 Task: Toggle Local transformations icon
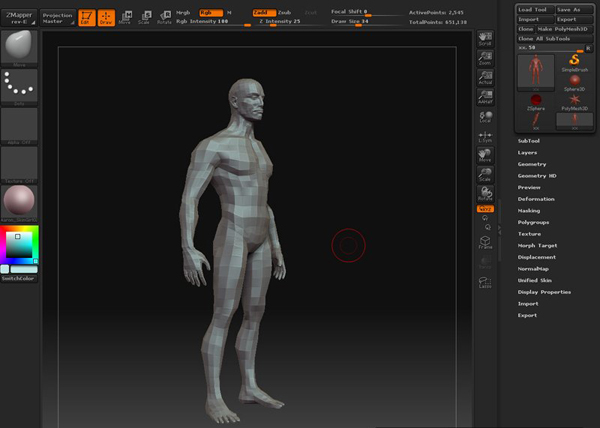(x=485, y=117)
